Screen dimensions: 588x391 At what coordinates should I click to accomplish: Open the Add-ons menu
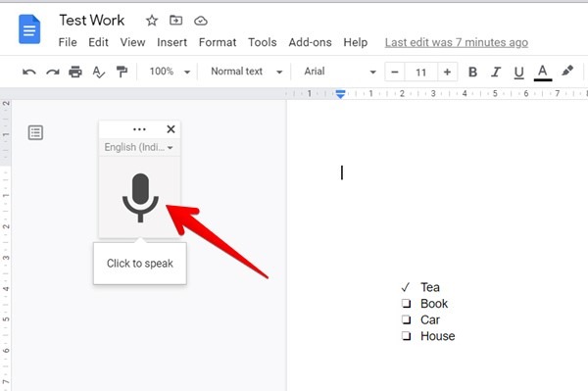[310, 42]
